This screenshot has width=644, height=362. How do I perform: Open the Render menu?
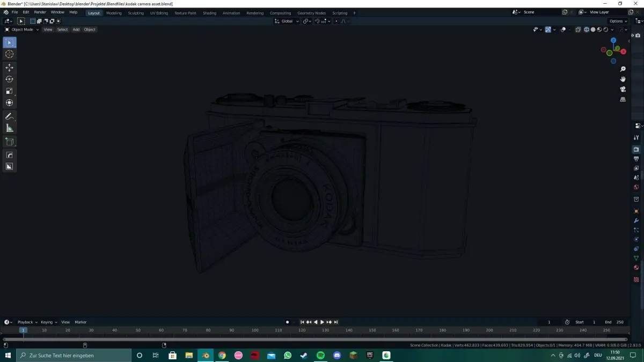click(x=40, y=12)
